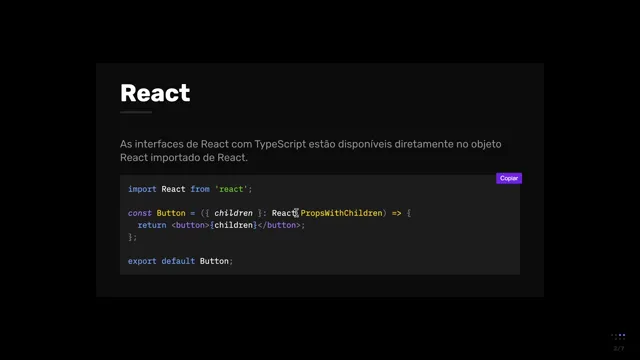
Task: Click the 2/7 slide counter
Action: click(x=619, y=349)
